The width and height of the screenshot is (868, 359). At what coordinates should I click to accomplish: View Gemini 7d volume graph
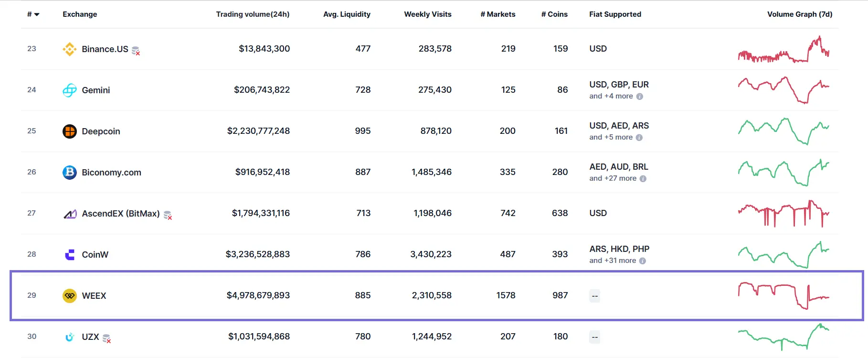(783, 90)
